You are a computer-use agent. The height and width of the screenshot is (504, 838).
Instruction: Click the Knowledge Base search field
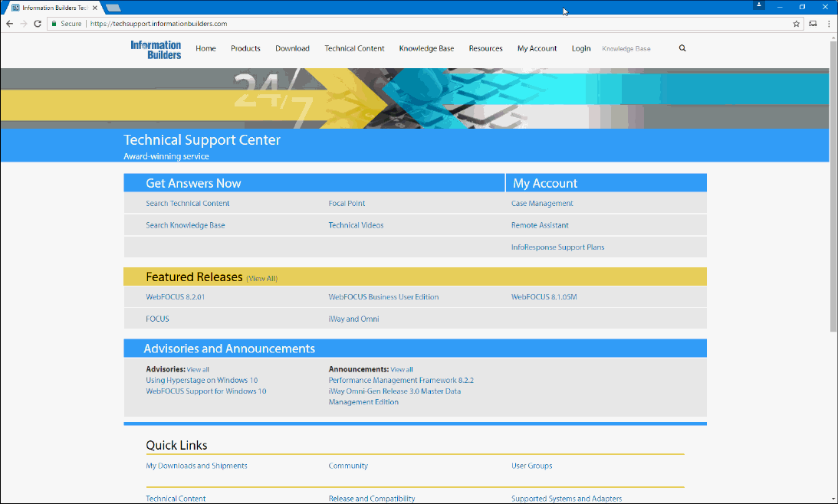636,48
